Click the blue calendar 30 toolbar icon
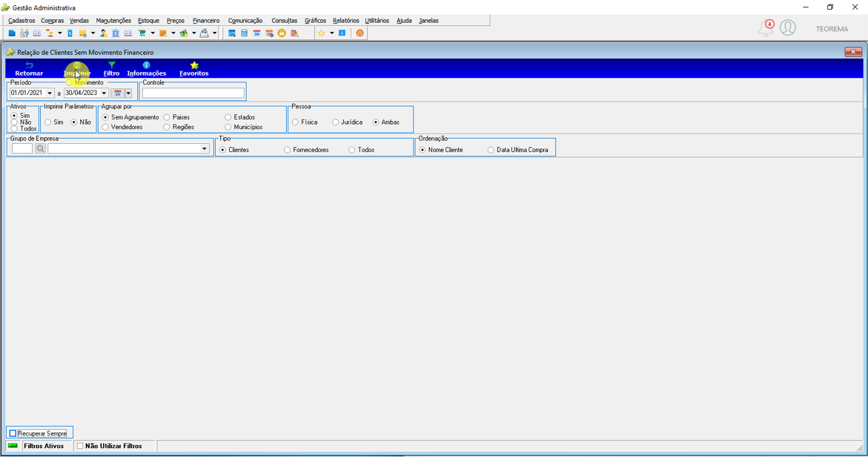 257,33
